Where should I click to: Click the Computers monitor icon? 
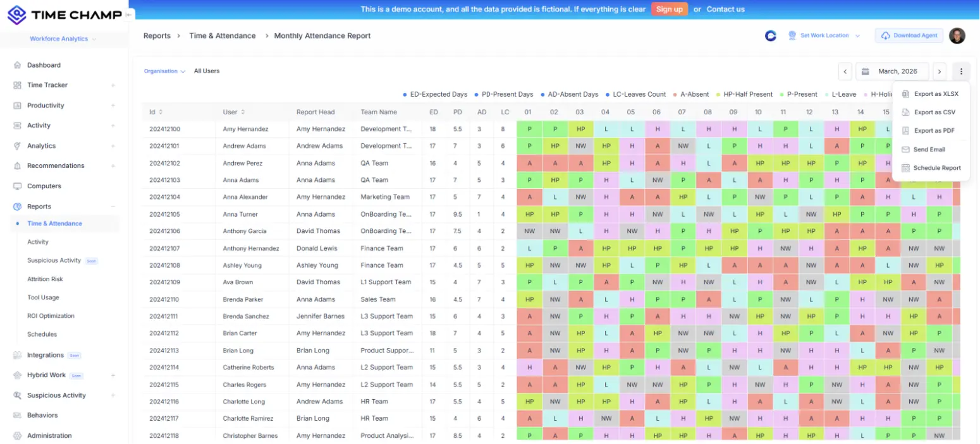tap(17, 186)
